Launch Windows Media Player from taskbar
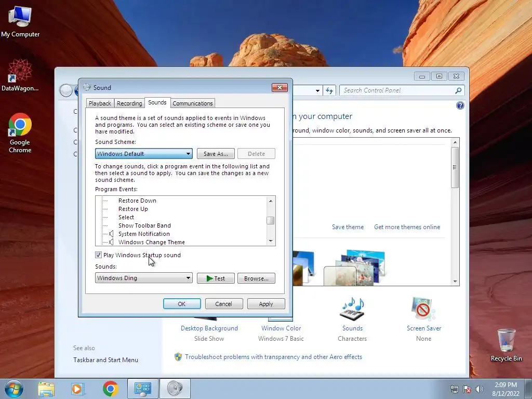The image size is (532, 399). [78, 389]
